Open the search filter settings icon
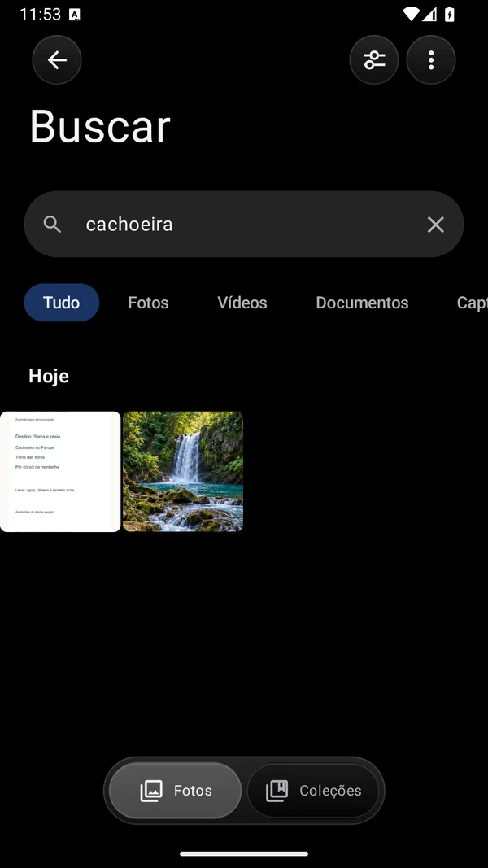The height and width of the screenshot is (868, 488). pos(374,59)
